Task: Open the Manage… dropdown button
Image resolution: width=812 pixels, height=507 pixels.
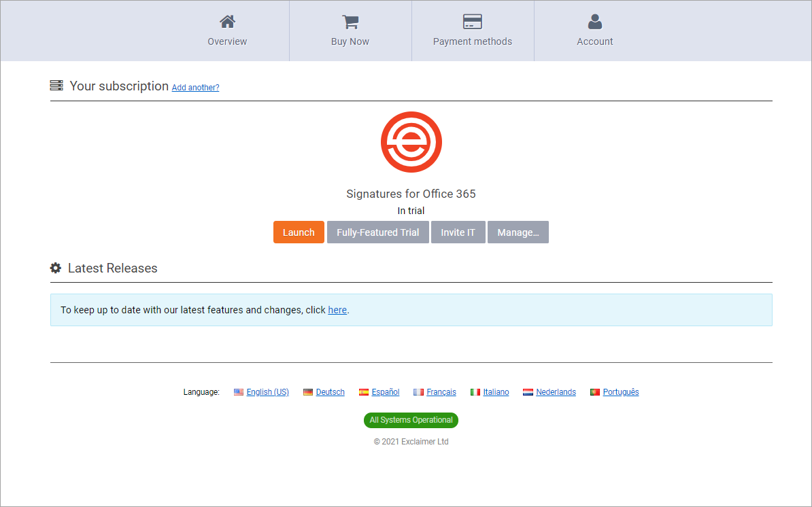Action: click(518, 232)
